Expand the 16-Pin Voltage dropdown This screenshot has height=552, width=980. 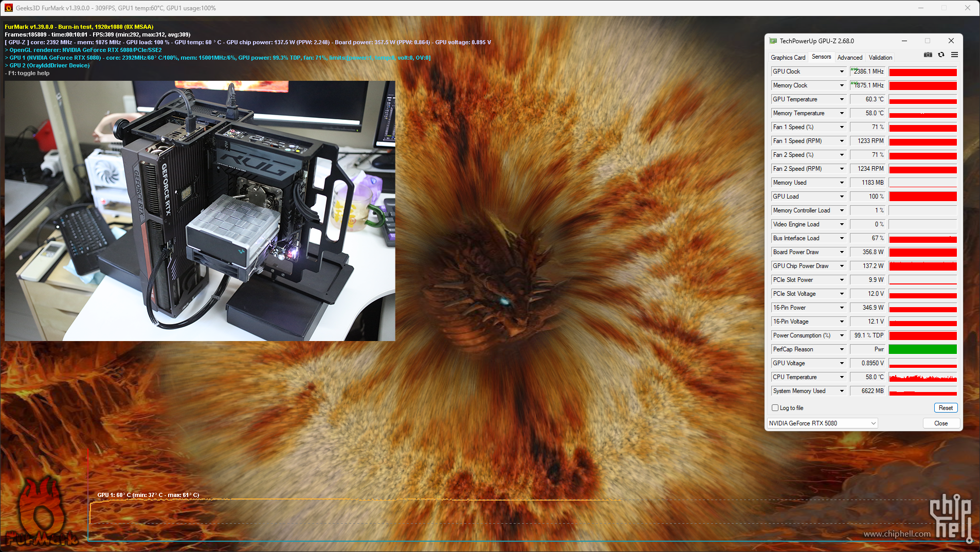click(x=842, y=322)
